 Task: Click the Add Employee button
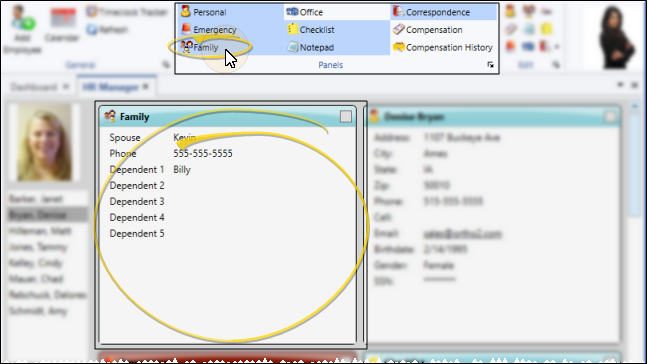23,29
